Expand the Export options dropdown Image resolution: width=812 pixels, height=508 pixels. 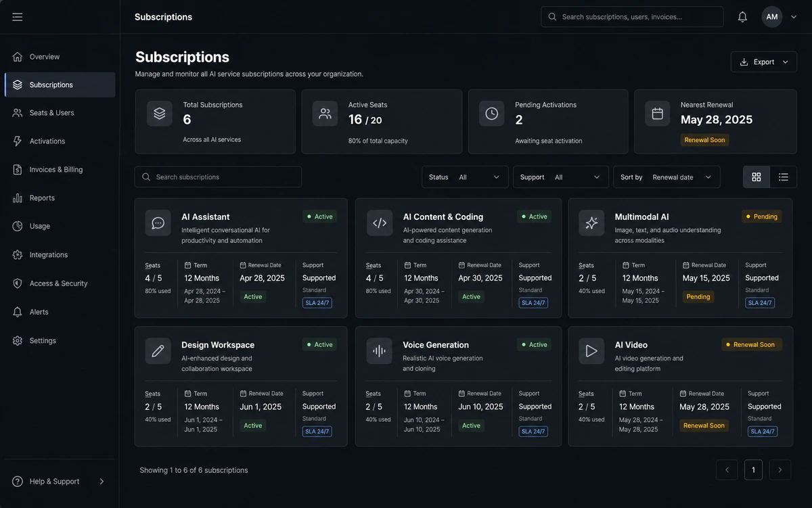pos(764,62)
